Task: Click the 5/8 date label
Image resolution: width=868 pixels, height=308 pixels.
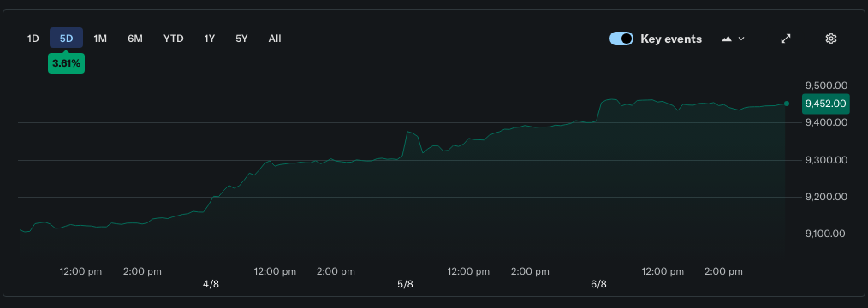Action: coord(405,284)
